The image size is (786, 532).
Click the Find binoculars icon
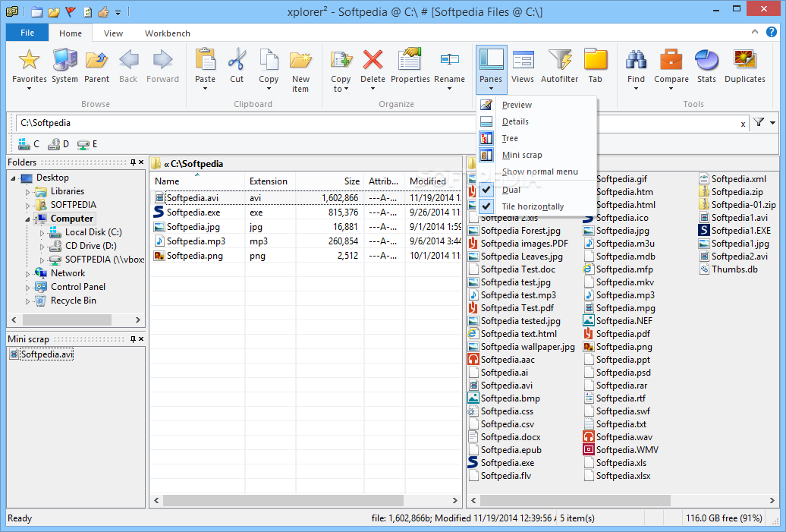coord(636,60)
